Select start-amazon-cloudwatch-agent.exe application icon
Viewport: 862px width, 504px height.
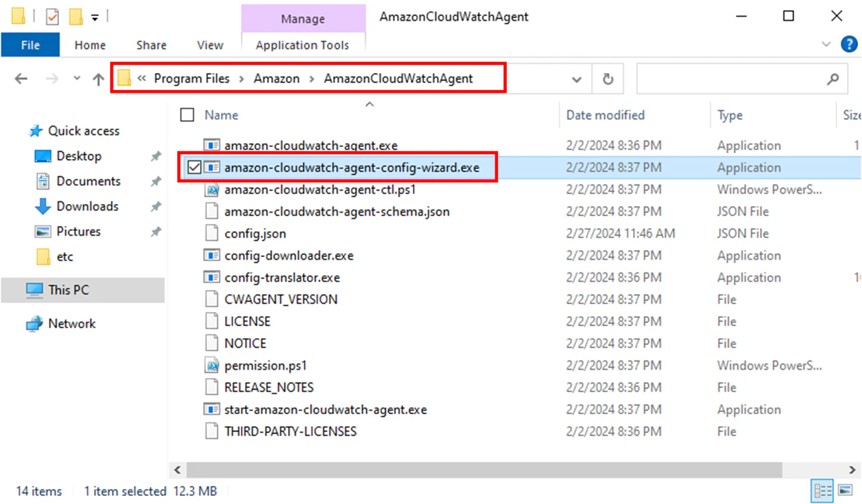(x=212, y=409)
